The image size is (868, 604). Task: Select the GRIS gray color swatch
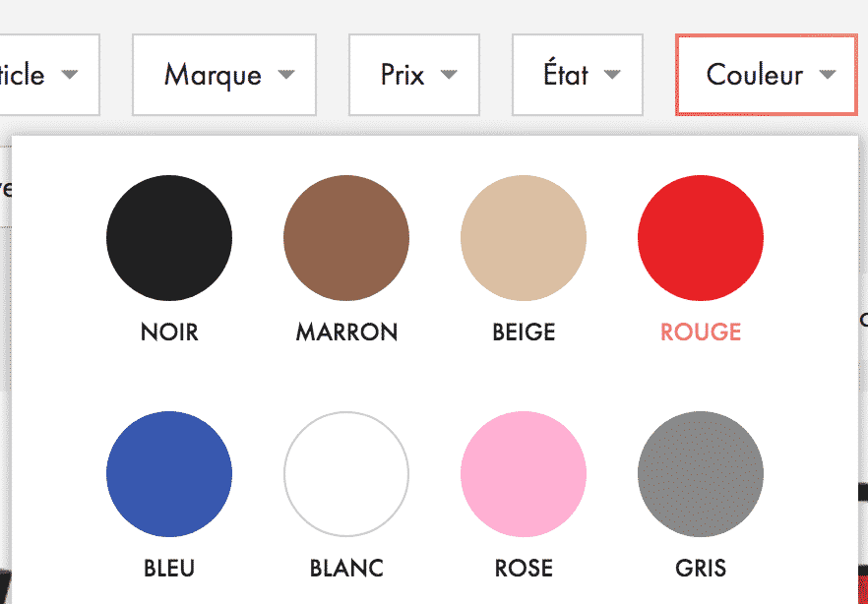pos(700,473)
